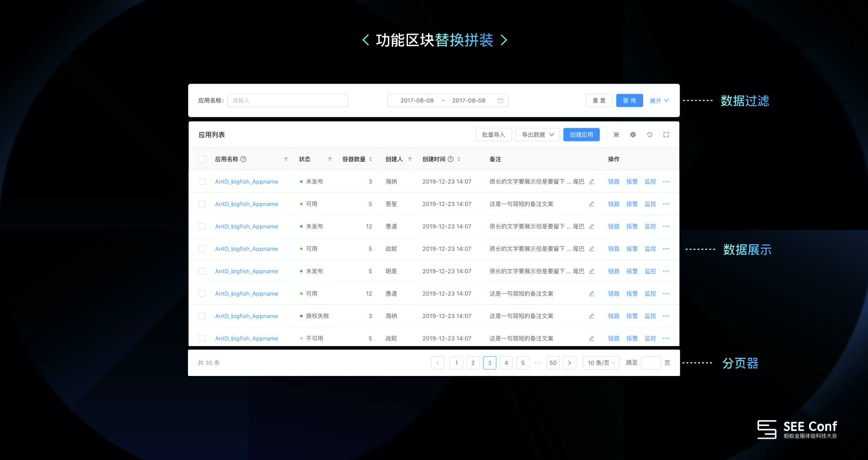Click the 创建应用 button
Viewport: 868px width, 460px height.
coord(582,135)
